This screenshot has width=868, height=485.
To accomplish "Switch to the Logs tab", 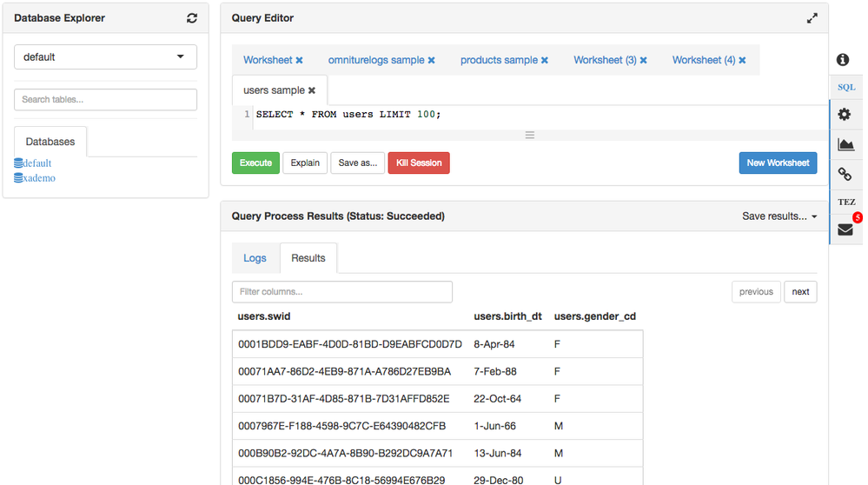I will (x=255, y=258).
